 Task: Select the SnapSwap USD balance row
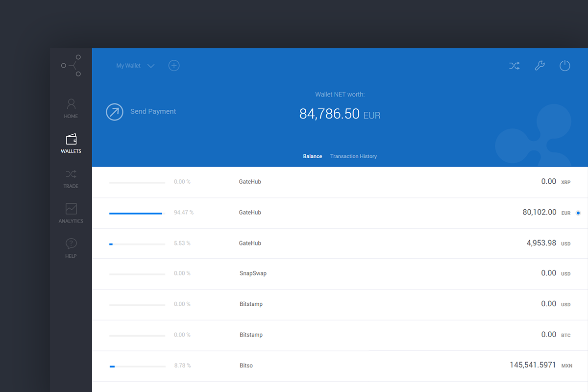pyautogui.click(x=340, y=273)
